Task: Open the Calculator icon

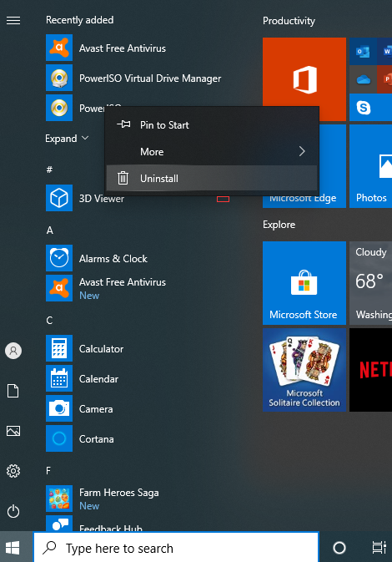Action: coord(59,348)
